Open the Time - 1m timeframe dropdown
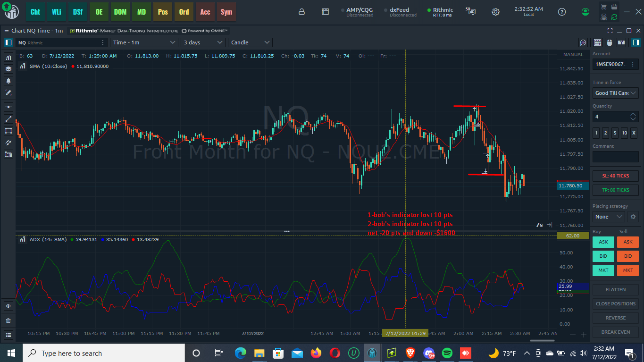 point(144,42)
